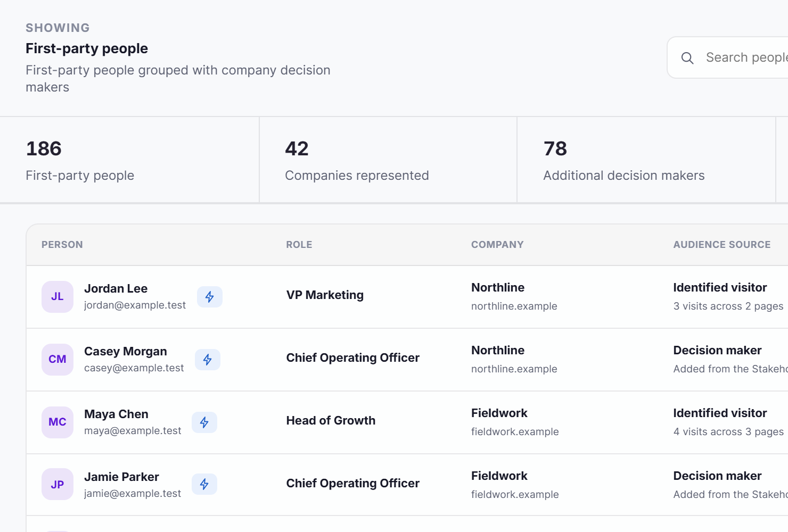Click the magnifying glass search icon
788x532 pixels.
pos(687,58)
